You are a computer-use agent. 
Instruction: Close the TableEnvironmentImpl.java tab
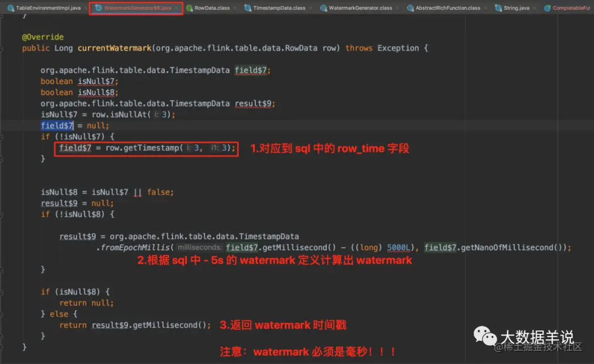coord(86,8)
